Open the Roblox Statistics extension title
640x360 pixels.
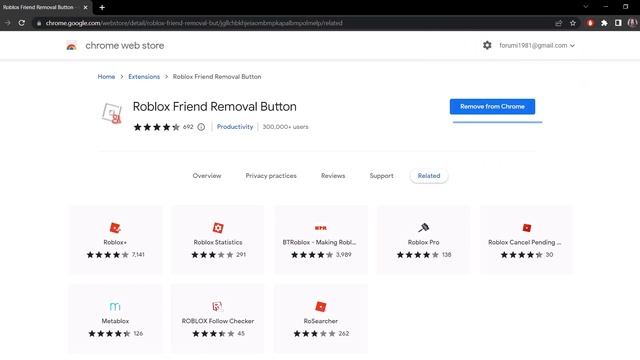click(x=218, y=242)
